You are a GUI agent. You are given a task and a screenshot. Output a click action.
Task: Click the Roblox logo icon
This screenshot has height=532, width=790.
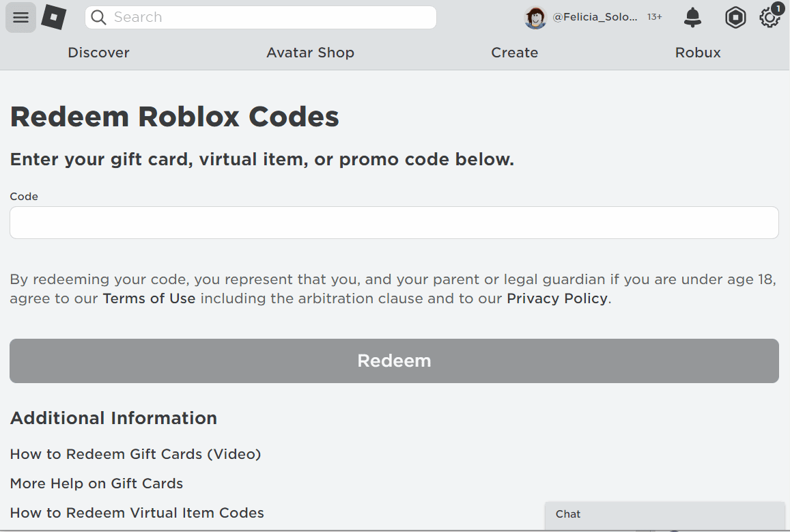[x=54, y=17]
